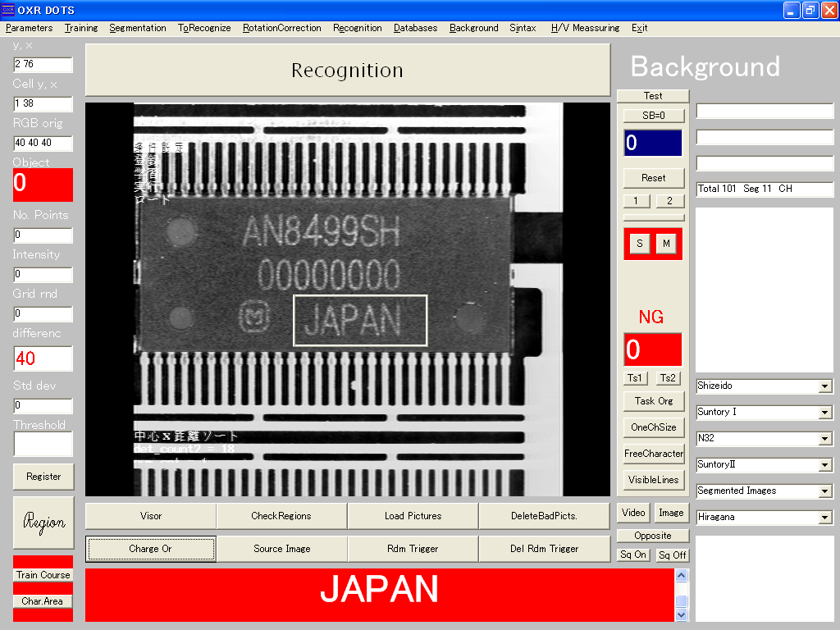Click the Task Org button
The image size is (840, 630).
tap(654, 401)
